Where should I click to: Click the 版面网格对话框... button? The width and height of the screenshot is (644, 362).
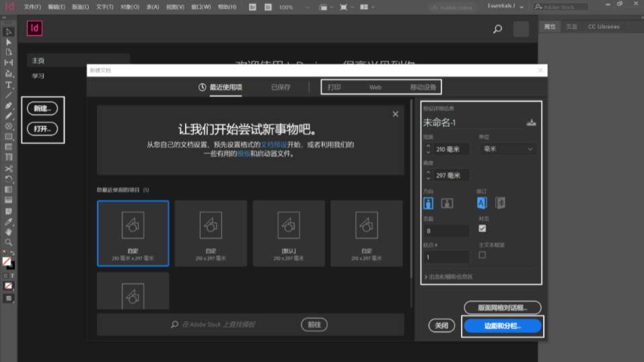[502, 307]
